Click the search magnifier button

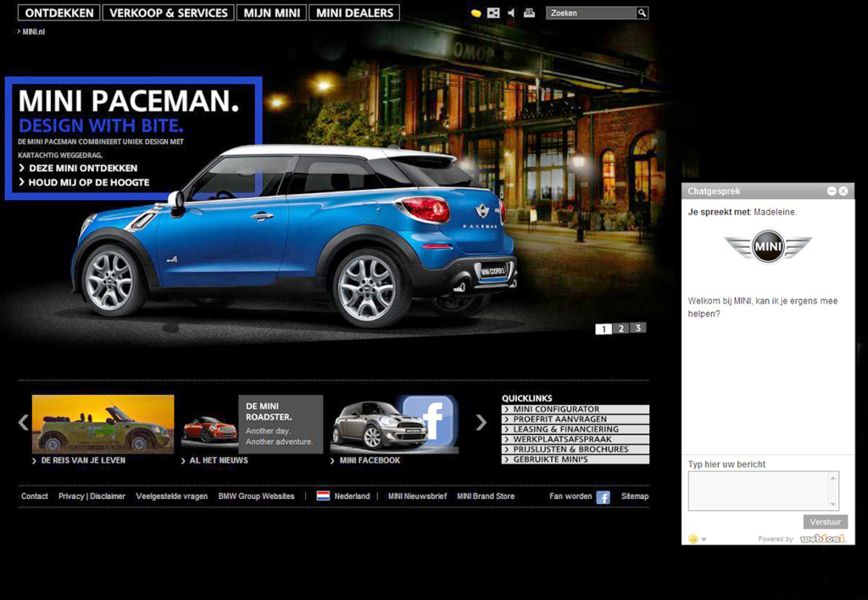[643, 13]
